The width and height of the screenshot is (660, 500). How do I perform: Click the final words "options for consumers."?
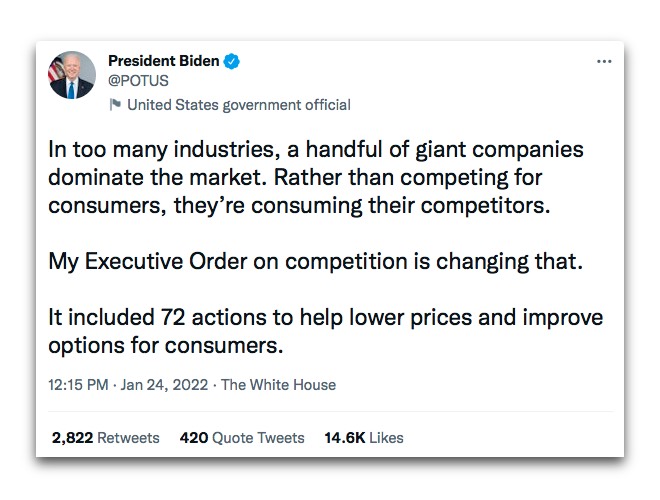pyautogui.click(x=166, y=346)
